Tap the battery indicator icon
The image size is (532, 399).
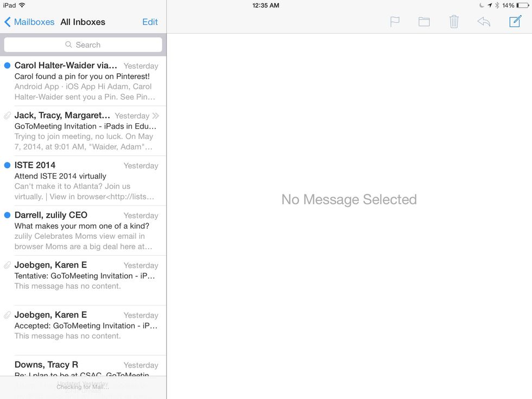523,5
